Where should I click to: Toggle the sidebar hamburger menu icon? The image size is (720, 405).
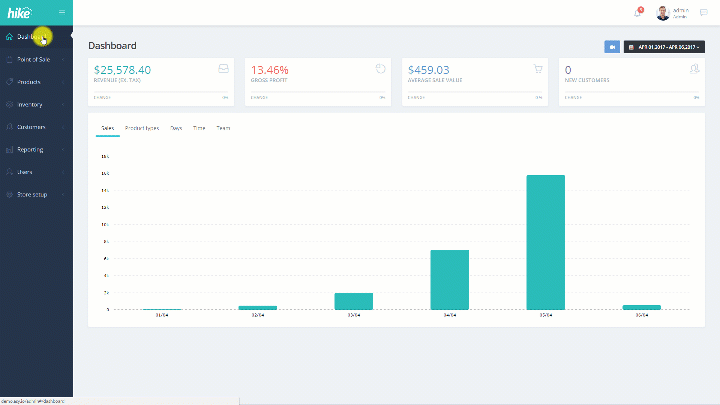pos(62,12)
